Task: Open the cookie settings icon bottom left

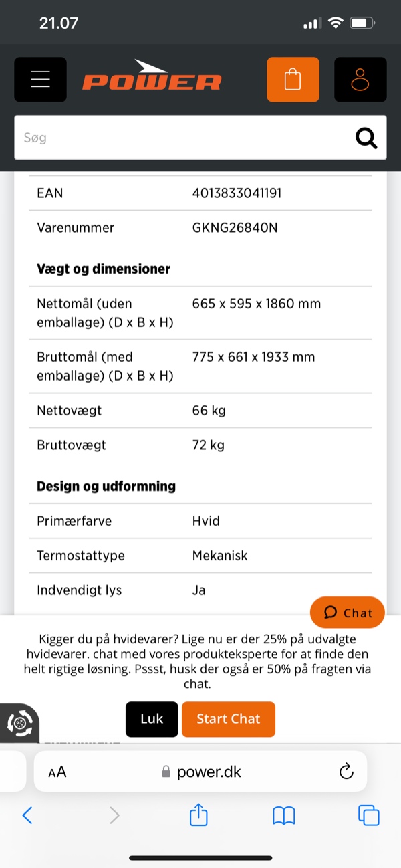Action: coord(20,722)
